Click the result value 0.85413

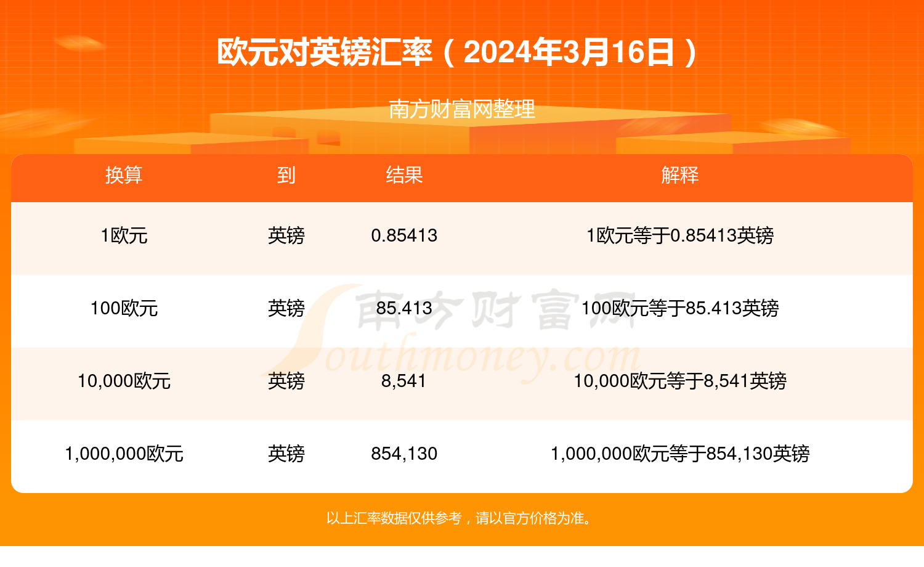[x=404, y=235]
